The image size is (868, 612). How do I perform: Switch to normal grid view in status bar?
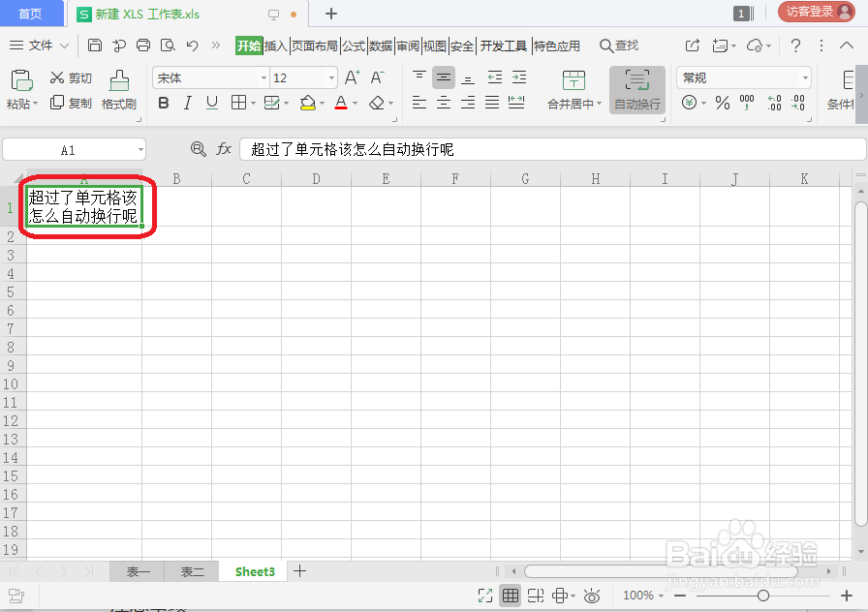(x=510, y=596)
